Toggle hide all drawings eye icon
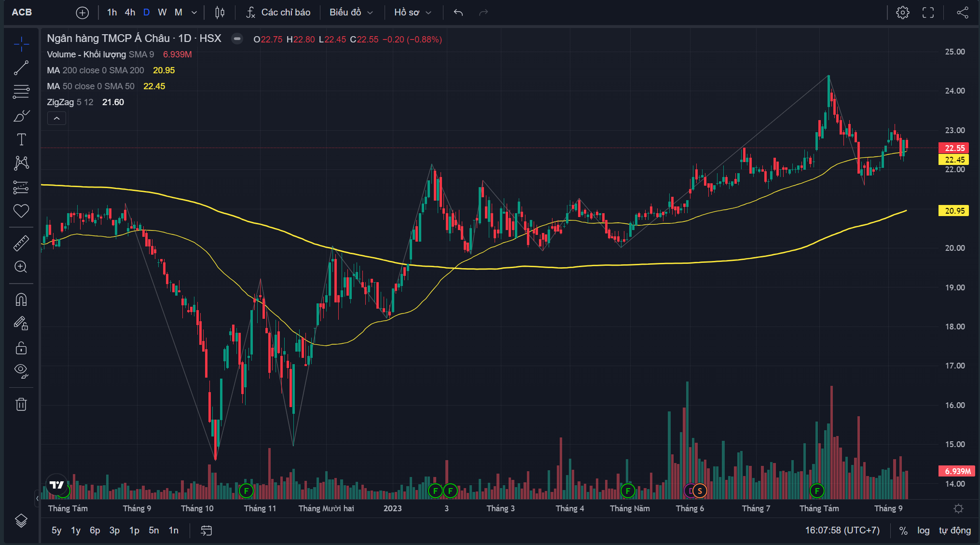This screenshot has width=980, height=545. (x=21, y=371)
